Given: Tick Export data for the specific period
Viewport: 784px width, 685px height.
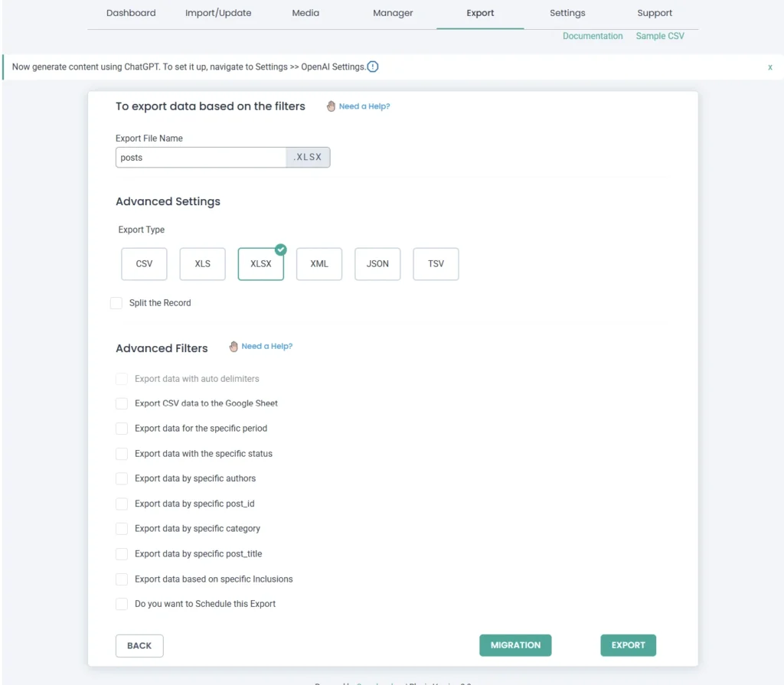Looking at the screenshot, I should coord(122,429).
